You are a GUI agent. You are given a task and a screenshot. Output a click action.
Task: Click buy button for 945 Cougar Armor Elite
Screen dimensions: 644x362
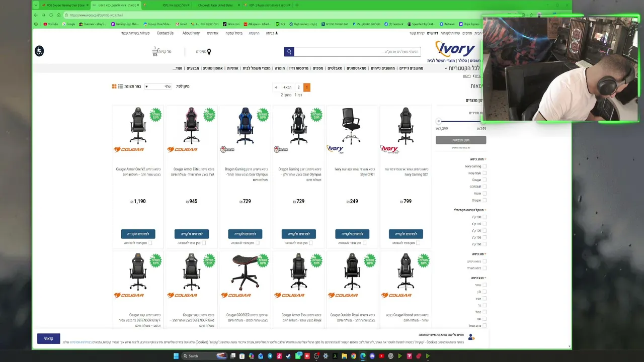coord(192,234)
